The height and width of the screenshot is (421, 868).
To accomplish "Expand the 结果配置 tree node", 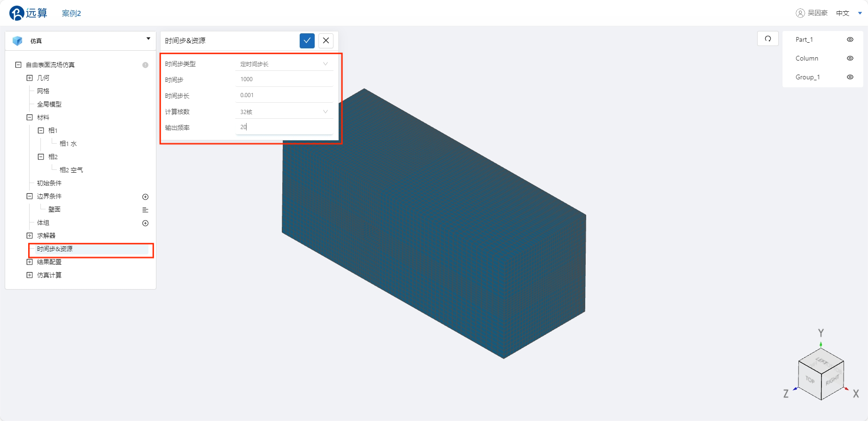I will click(30, 262).
